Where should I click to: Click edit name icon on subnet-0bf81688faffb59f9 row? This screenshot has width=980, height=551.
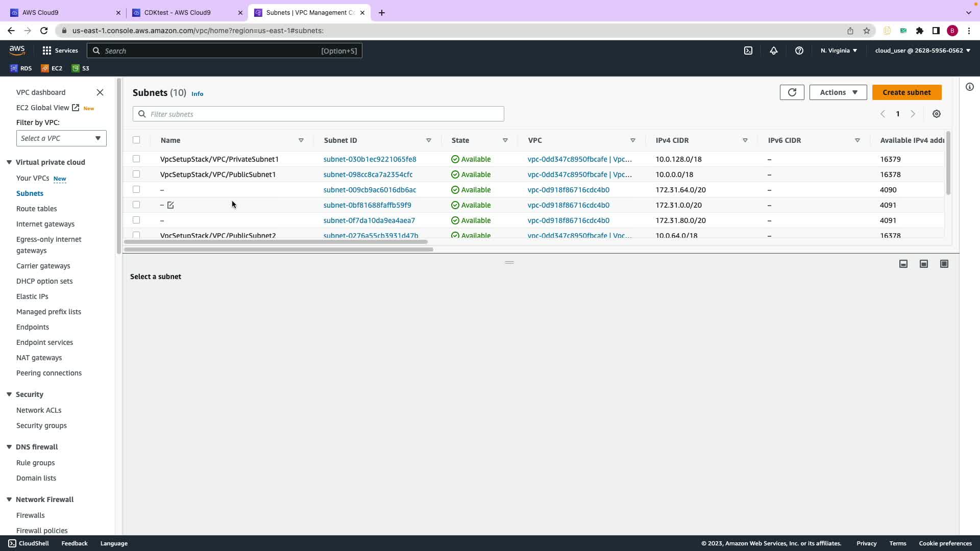coord(170,205)
